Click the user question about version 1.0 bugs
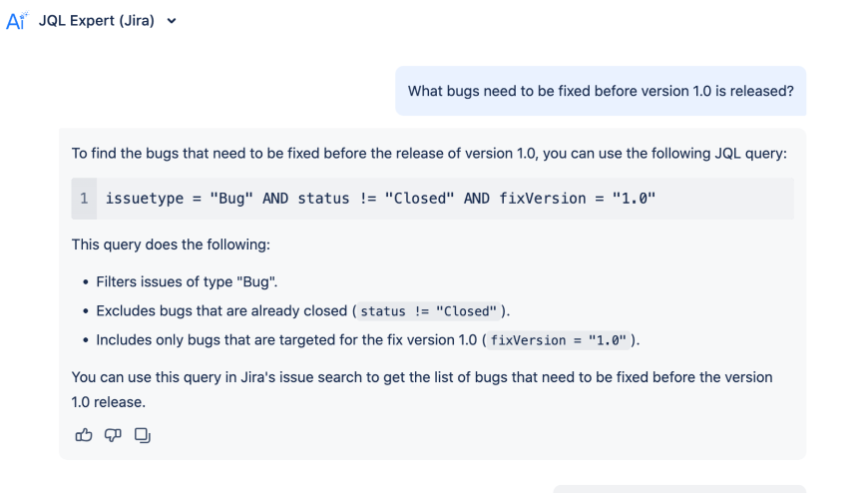This screenshot has height=493, width=868. point(601,91)
